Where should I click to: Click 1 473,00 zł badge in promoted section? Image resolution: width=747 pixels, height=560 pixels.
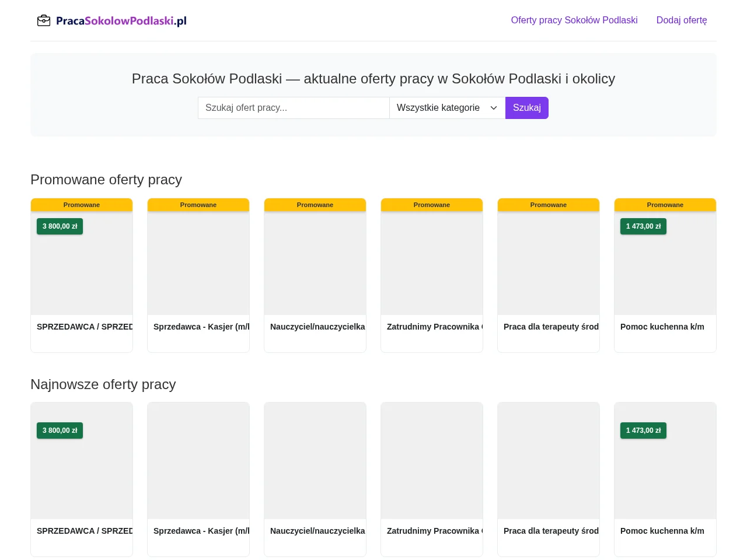[643, 226]
